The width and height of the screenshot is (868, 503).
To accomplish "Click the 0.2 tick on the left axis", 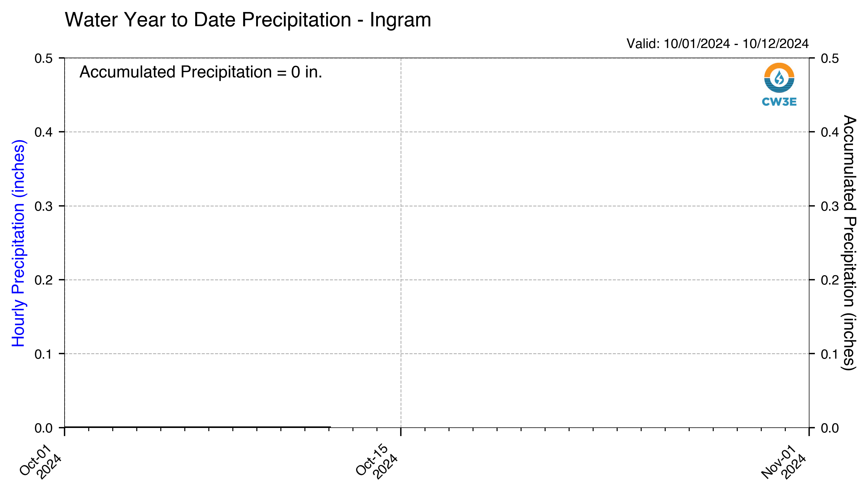I will point(44,280).
